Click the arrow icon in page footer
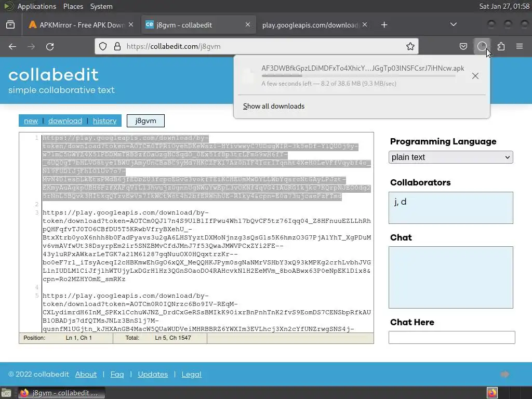 tap(505, 374)
